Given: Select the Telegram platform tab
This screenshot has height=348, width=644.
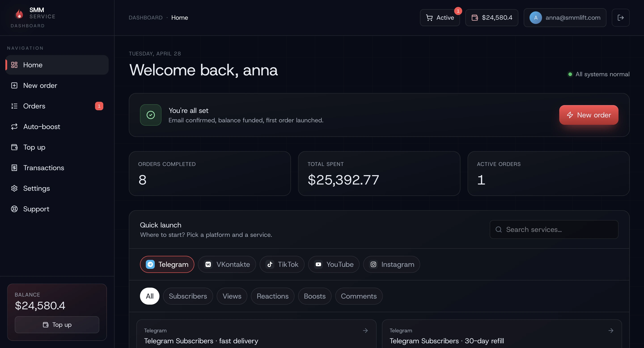Looking at the screenshot, I should (x=167, y=264).
